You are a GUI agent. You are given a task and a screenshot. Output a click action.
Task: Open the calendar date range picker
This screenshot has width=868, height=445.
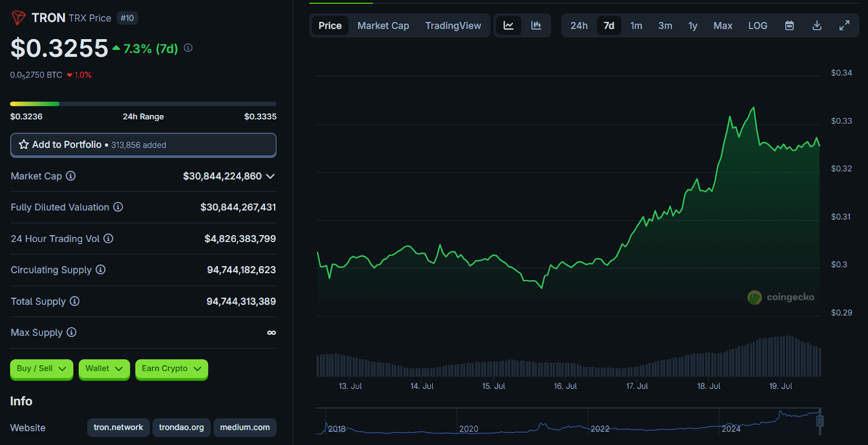coord(789,26)
